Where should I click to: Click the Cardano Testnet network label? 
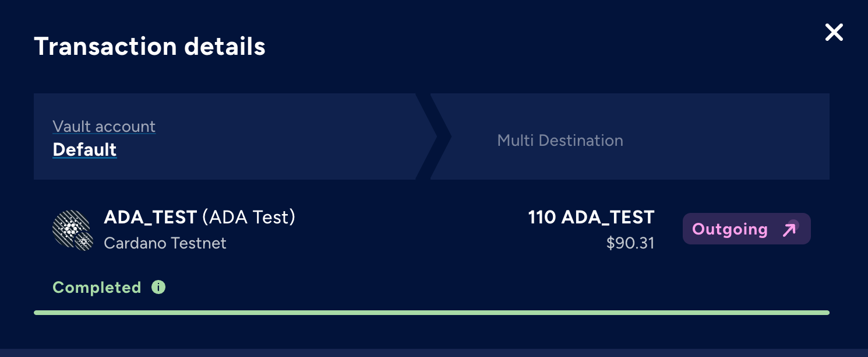click(165, 243)
